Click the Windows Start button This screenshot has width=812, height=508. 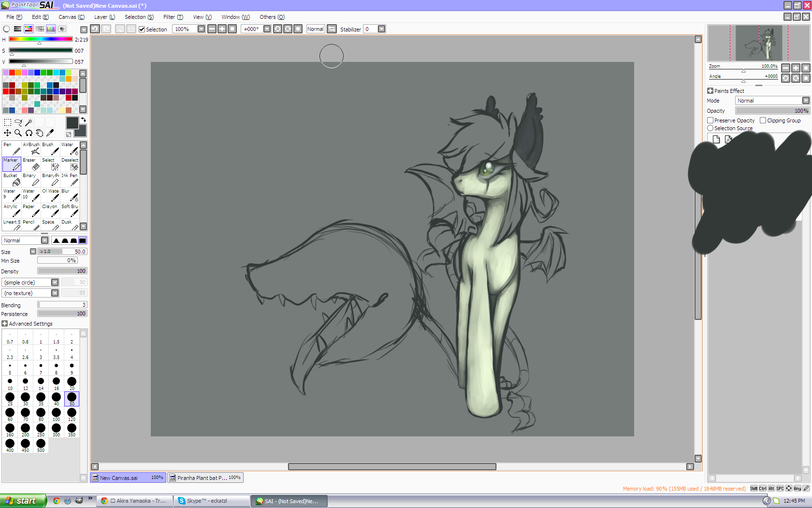pos(23,501)
